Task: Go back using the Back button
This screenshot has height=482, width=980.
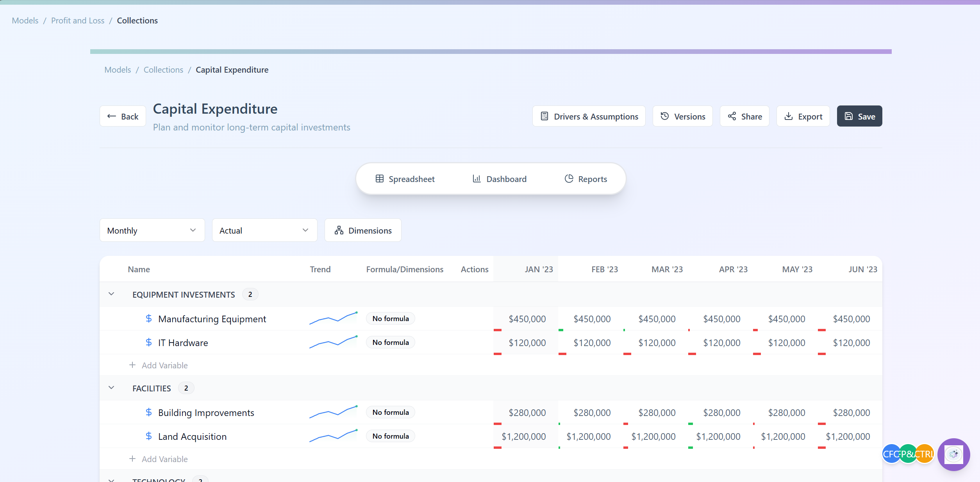Action: click(123, 116)
